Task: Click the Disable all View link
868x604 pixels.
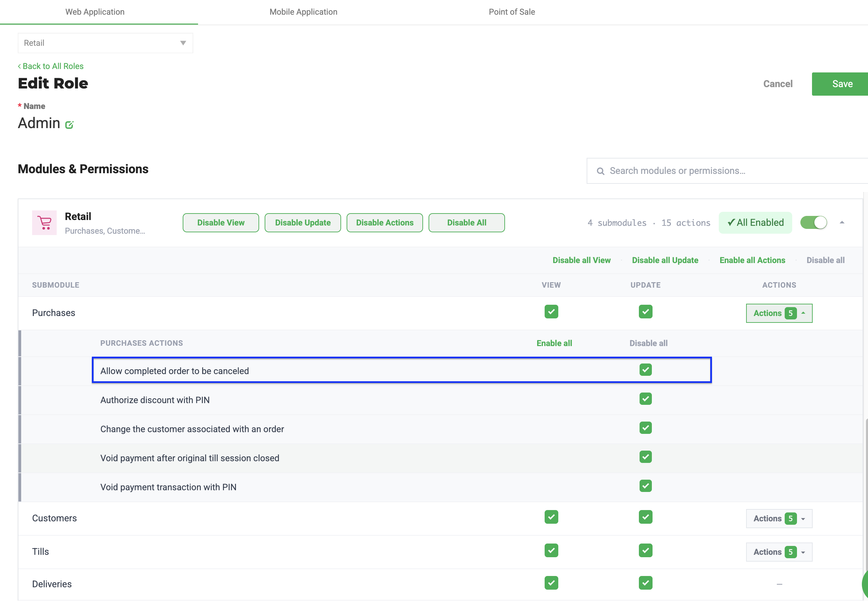Action: [581, 260]
